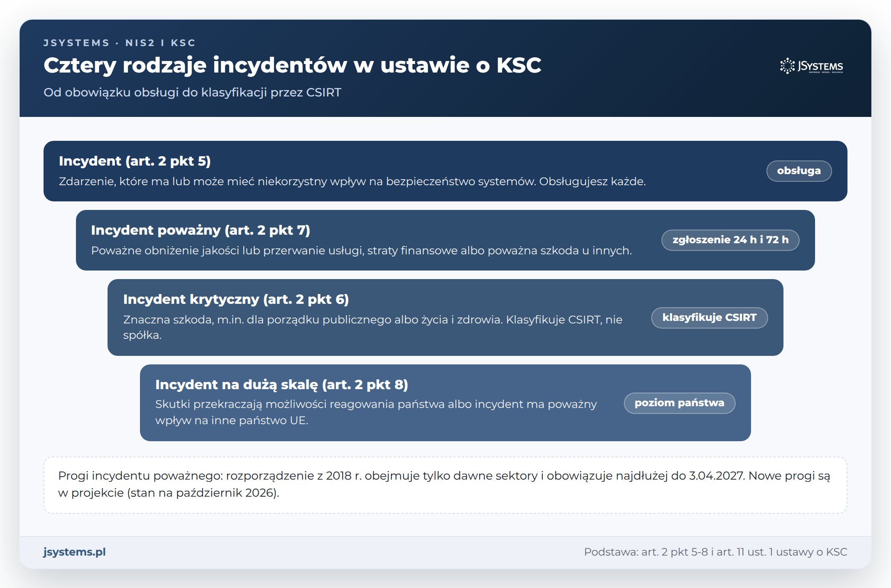Image resolution: width=891 pixels, height=588 pixels.
Task: Open the jsystems.pl link in the footer
Action: click(x=74, y=552)
